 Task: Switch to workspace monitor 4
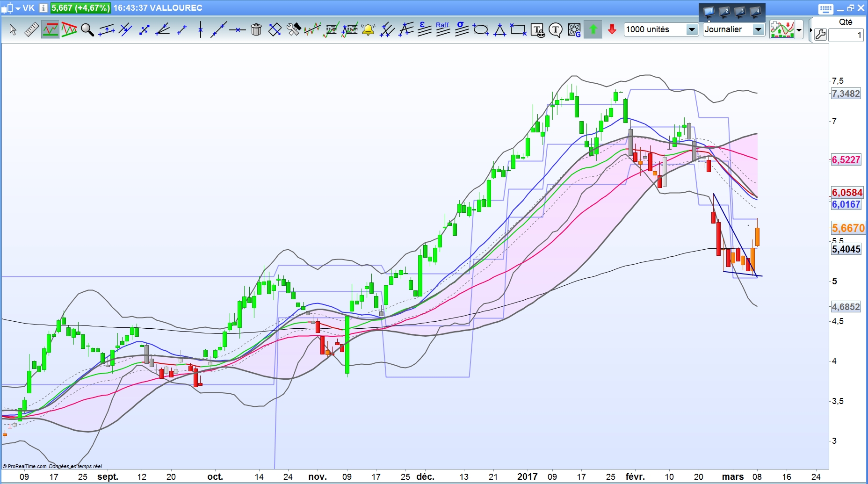coord(755,12)
